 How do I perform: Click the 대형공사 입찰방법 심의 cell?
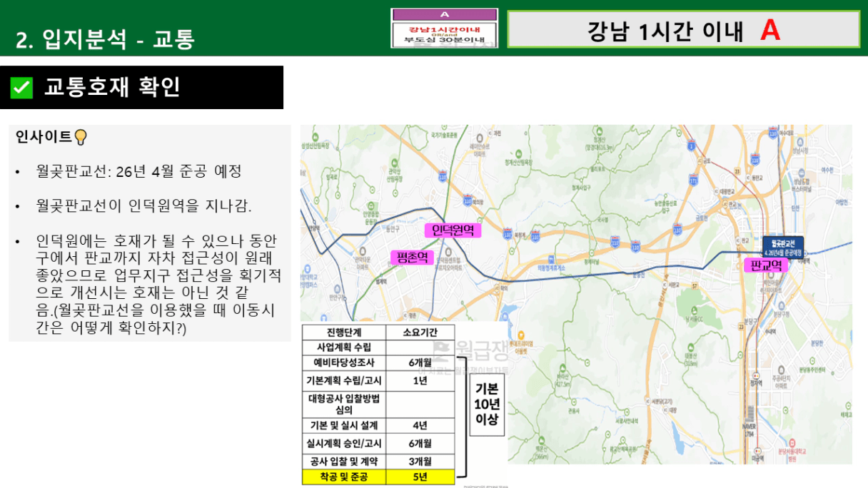click(344, 404)
